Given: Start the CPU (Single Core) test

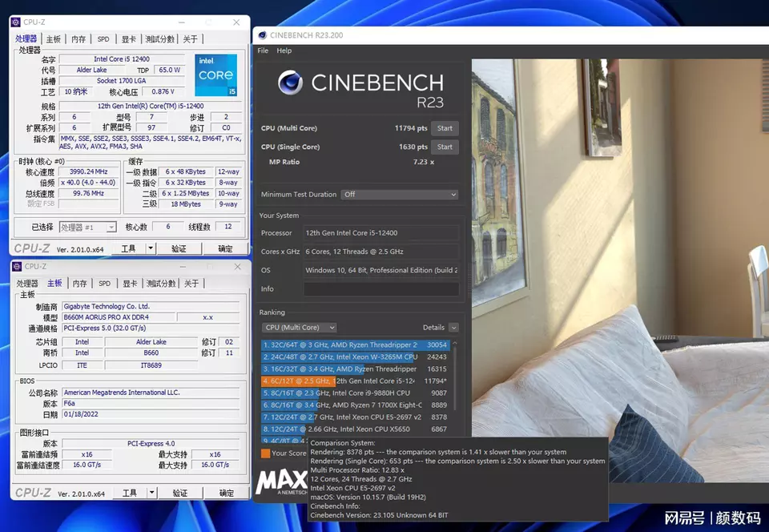Looking at the screenshot, I should click(445, 147).
